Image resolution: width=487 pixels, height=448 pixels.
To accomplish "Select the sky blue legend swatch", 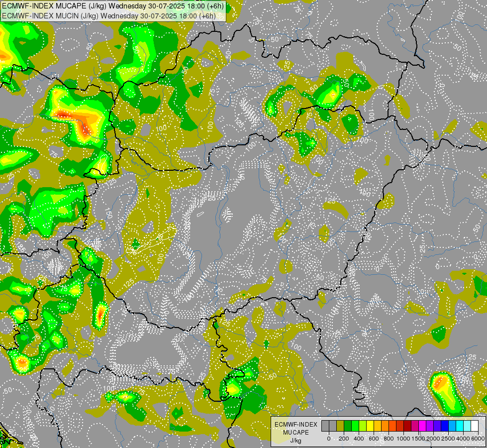I will 453,426.
